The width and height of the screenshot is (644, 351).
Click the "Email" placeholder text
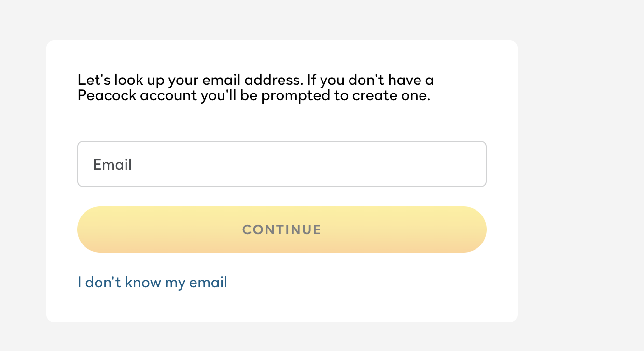[112, 164]
